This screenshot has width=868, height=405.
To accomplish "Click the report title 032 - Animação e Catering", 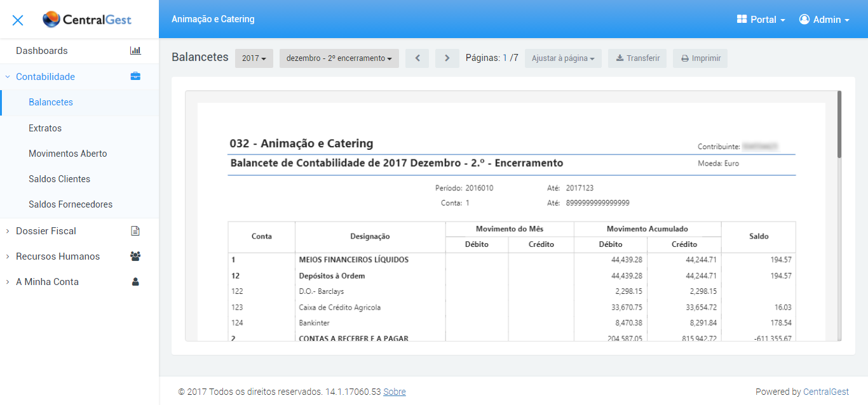I will click(x=302, y=143).
